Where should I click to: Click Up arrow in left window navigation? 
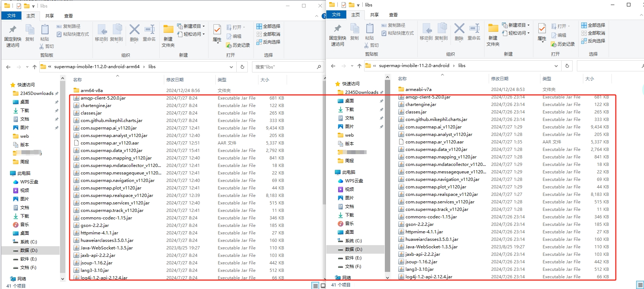coord(34,67)
